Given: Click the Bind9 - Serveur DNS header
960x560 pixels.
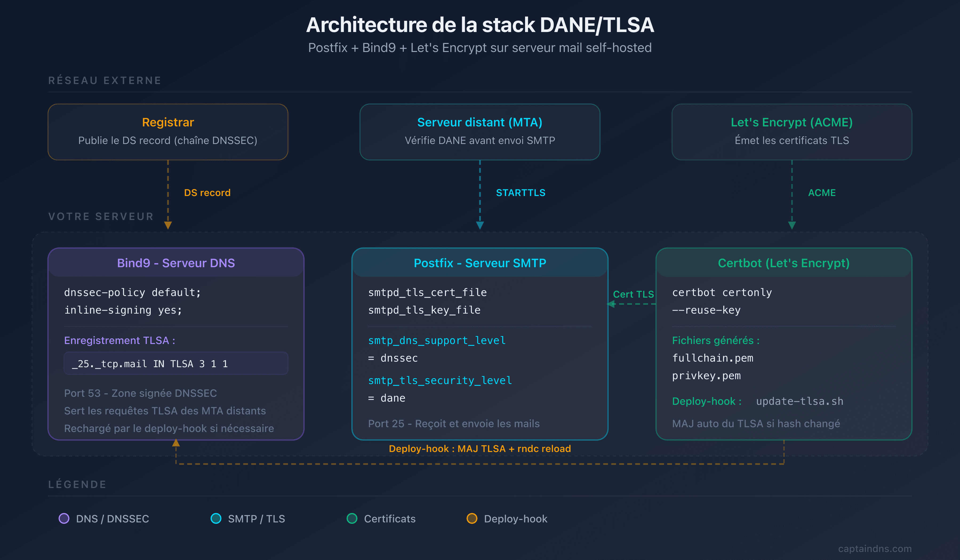Looking at the screenshot, I should click(x=176, y=263).
